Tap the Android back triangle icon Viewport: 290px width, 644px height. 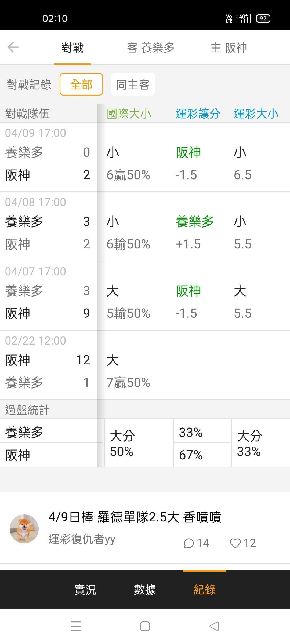(214, 626)
